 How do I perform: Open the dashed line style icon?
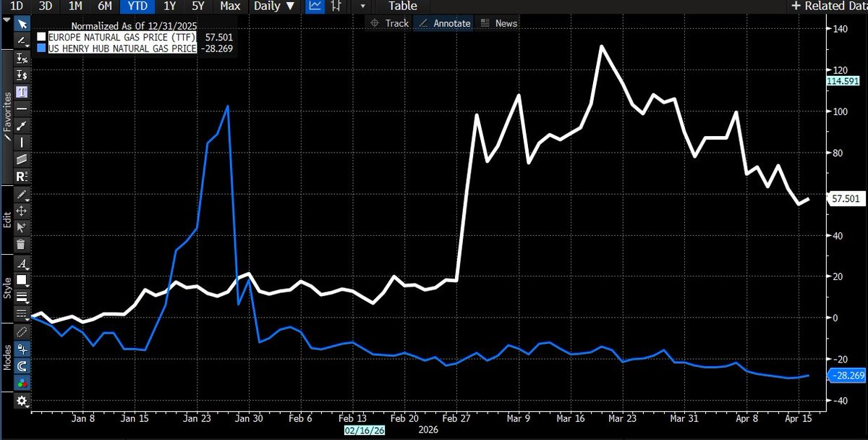pos(22,313)
